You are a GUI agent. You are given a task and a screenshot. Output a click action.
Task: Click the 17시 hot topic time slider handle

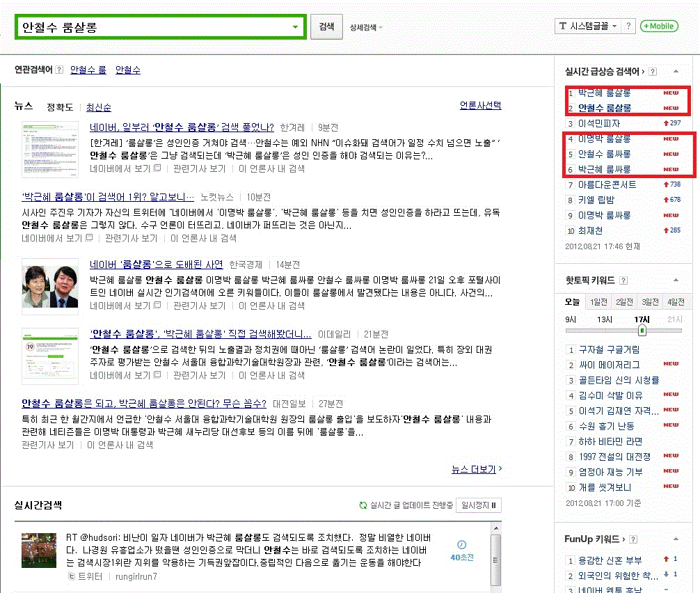pos(642,330)
